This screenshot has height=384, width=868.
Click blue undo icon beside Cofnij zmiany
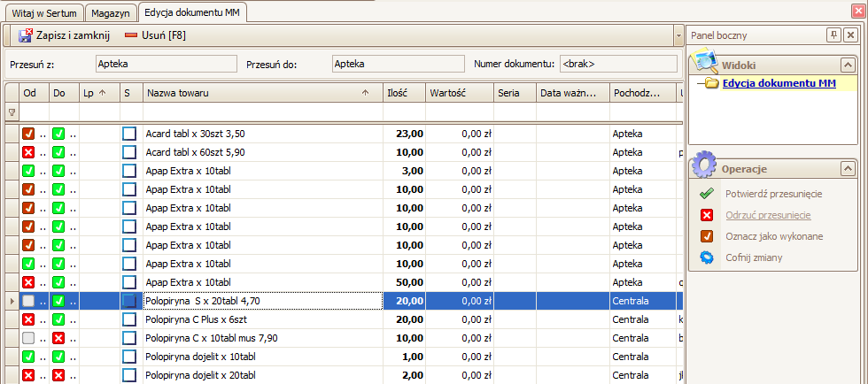point(707,257)
